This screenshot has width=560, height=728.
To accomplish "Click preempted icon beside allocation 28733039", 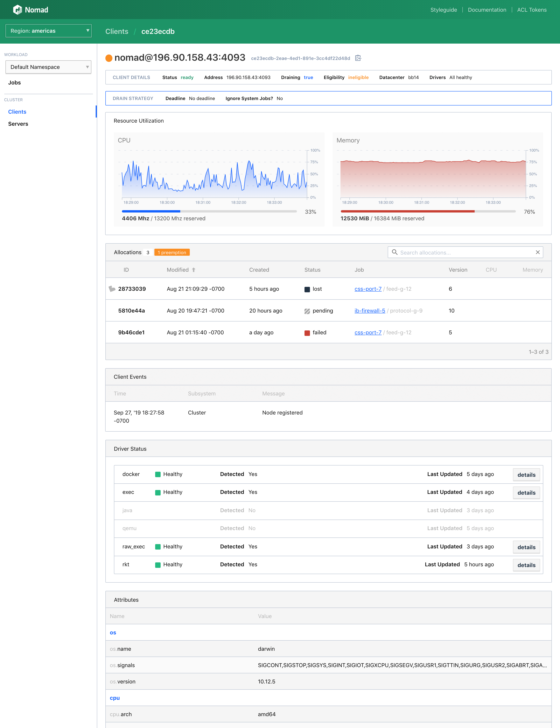I will pyautogui.click(x=112, y=289).
